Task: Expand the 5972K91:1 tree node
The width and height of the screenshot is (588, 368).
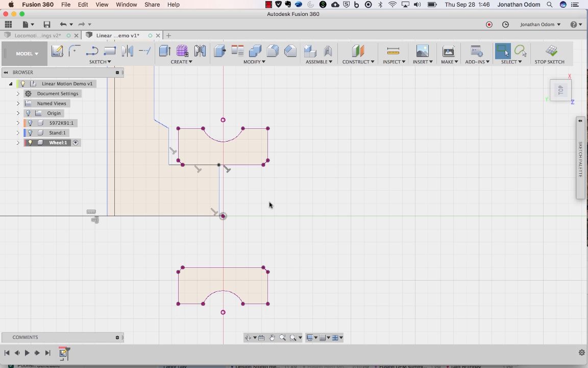Action: [18, 123]
